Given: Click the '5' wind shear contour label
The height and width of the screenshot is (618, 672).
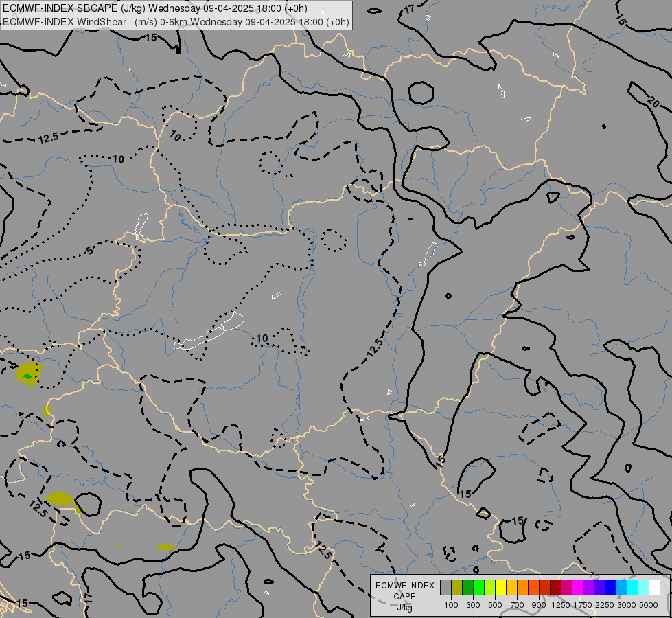Looking at the screenshot, I should 89,251.
